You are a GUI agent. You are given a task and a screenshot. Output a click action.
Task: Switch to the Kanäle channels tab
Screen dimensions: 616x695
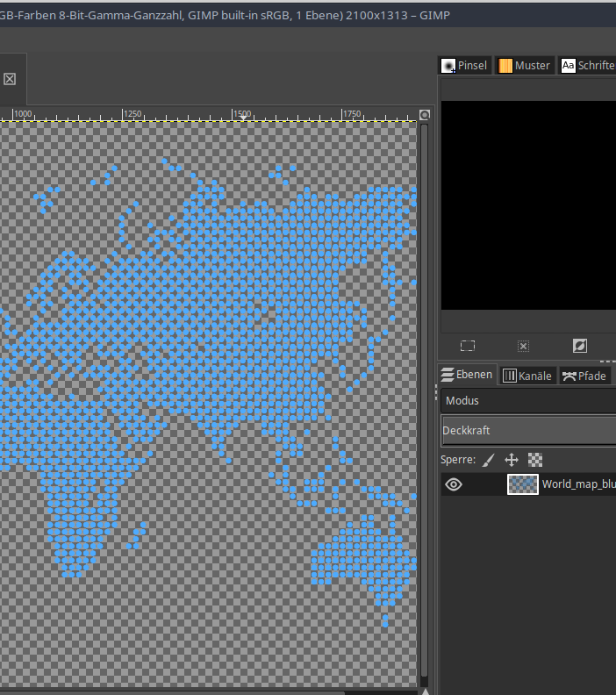tap(527, 376)
